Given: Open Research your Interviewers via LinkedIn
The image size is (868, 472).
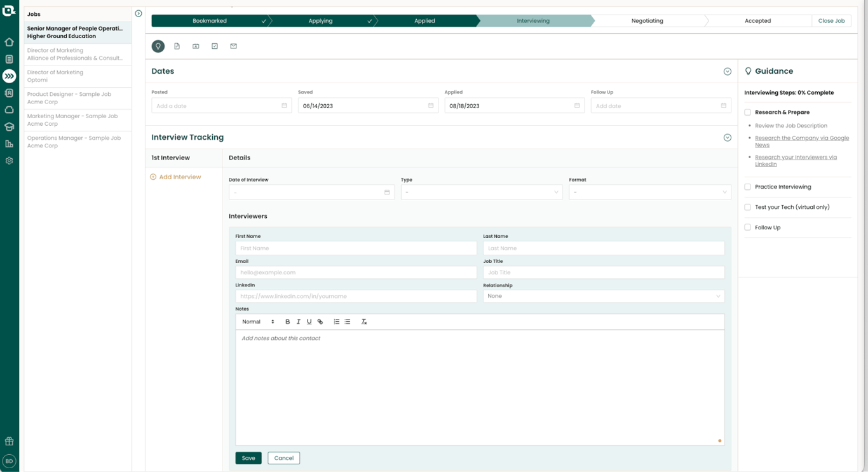Looking at the screenshot, I should click(796, 161).
